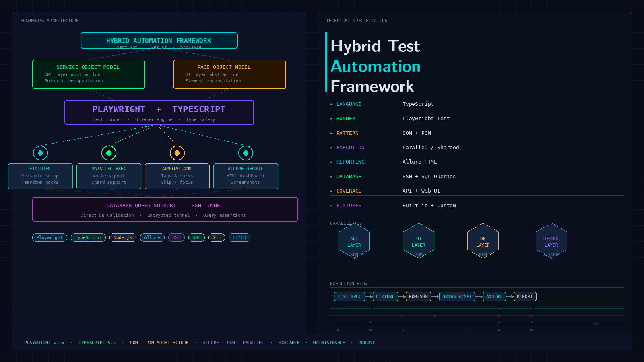Click the REPORTING row arrow marker
This screenshot has height=362, width=644.
tap(332, 162)
